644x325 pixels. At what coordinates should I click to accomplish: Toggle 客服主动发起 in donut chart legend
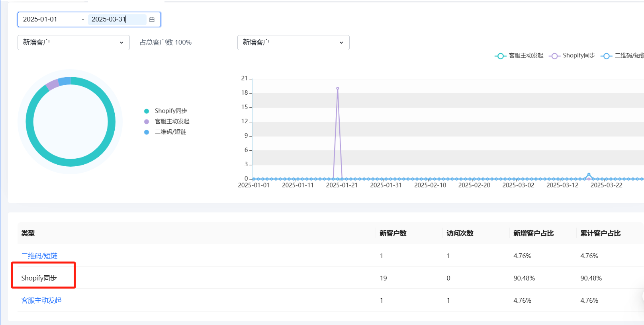[167, 121]
